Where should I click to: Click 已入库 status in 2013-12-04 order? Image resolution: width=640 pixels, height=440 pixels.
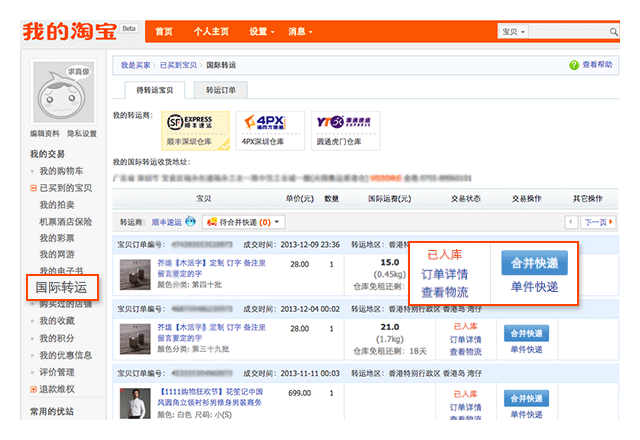[465, 327]
